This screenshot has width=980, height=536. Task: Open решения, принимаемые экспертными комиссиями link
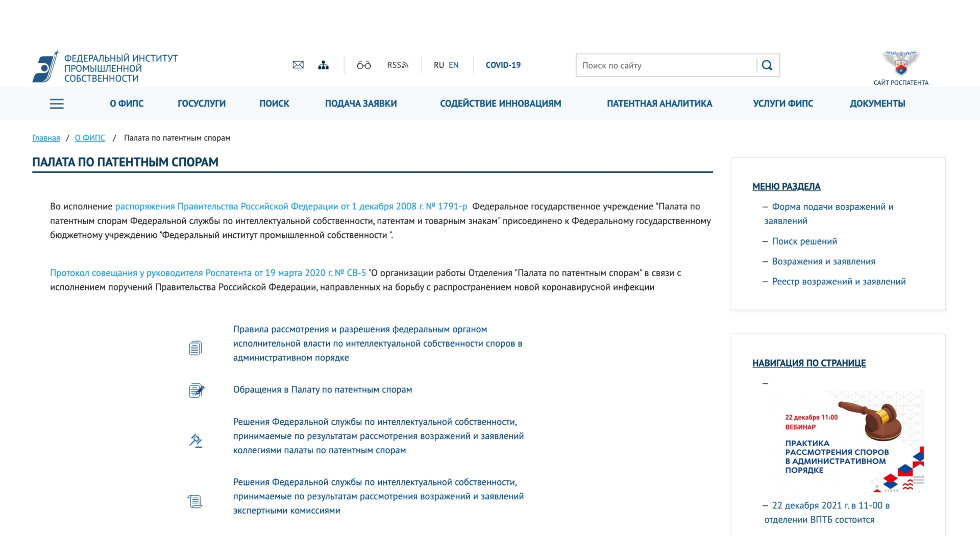click(x=378, y=496)
